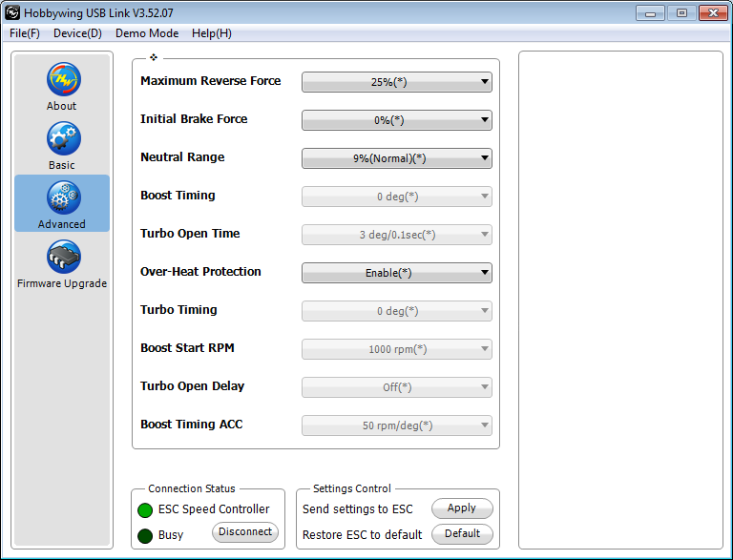Open the Demo Mode menu
The height and width of the screenshot is (560, 733).
tap(147, 33)
